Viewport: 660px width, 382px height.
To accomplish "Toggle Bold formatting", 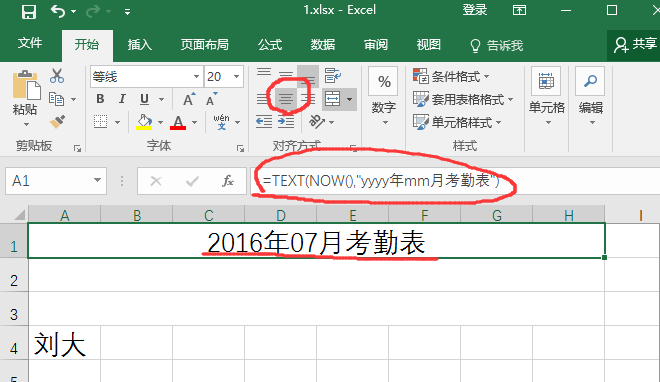I will pos(100,99).
